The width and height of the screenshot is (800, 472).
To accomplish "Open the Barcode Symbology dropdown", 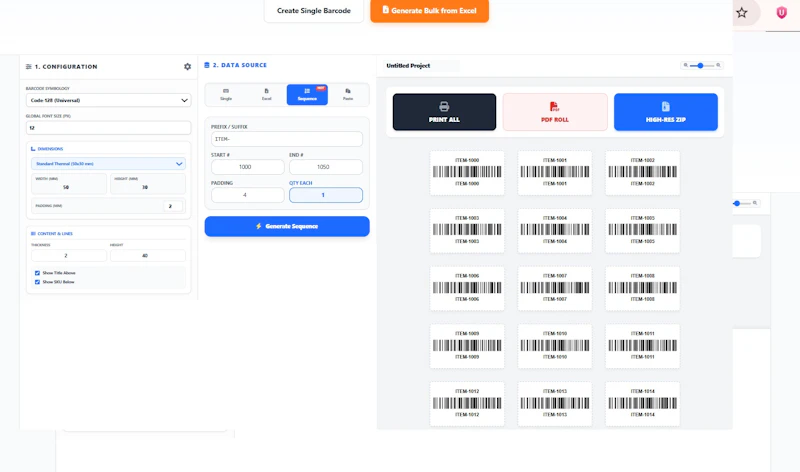I will pos(109,101).
